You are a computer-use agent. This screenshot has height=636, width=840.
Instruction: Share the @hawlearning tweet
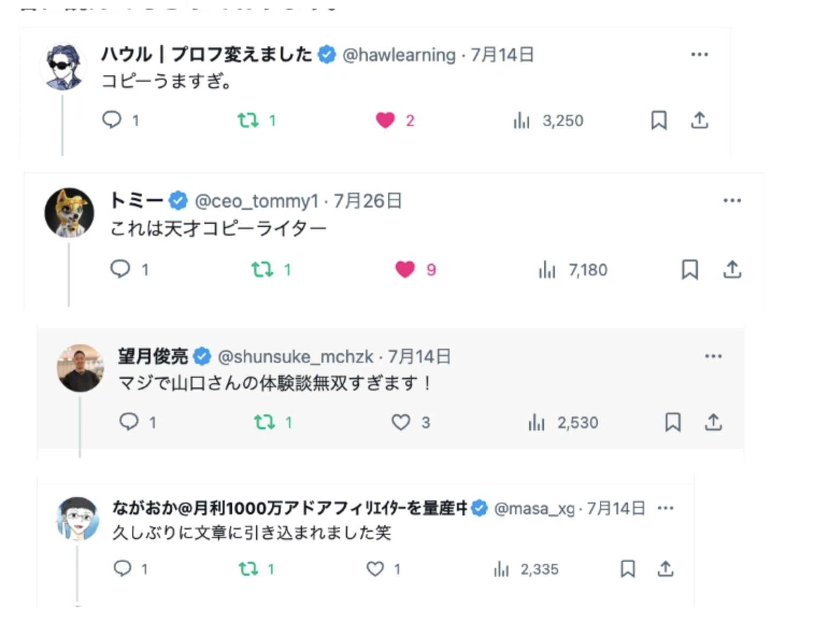click(x=699, y=120)
